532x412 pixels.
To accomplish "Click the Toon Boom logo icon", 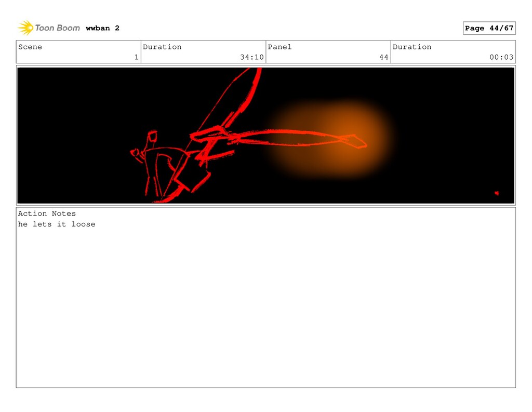I will pos(25,28).
